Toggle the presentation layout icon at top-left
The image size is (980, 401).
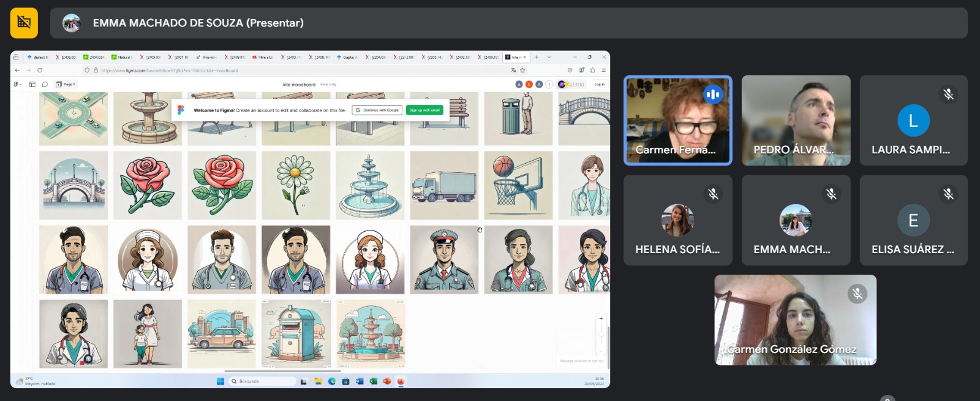[x=24, y=23]
